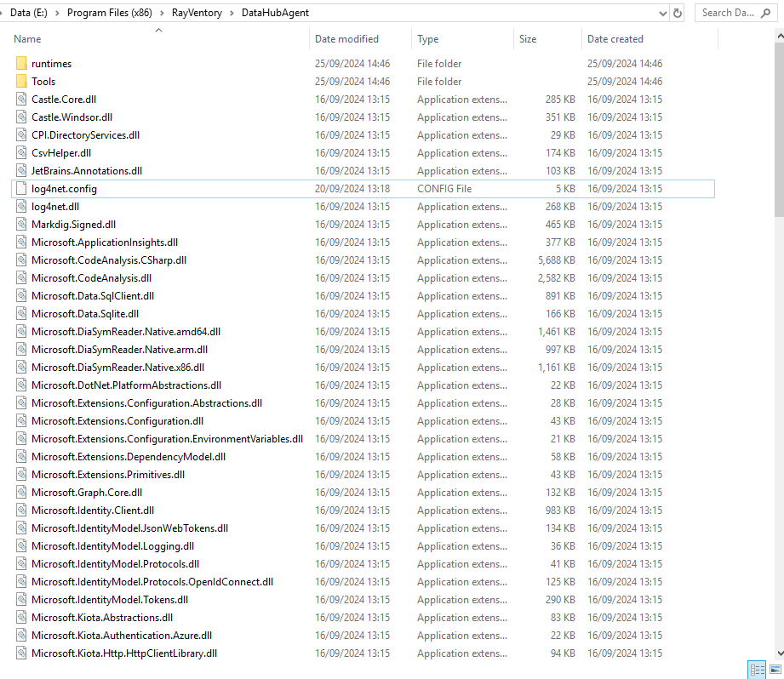Select Microsoft.ApplicationInsights.dll file name

click(x=105, y=242)
